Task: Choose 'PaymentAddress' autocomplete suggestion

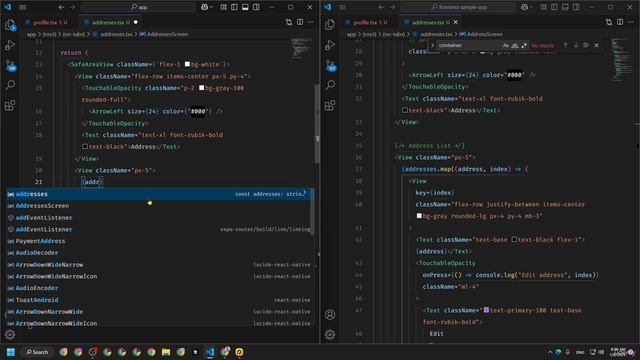Action: 159,241
